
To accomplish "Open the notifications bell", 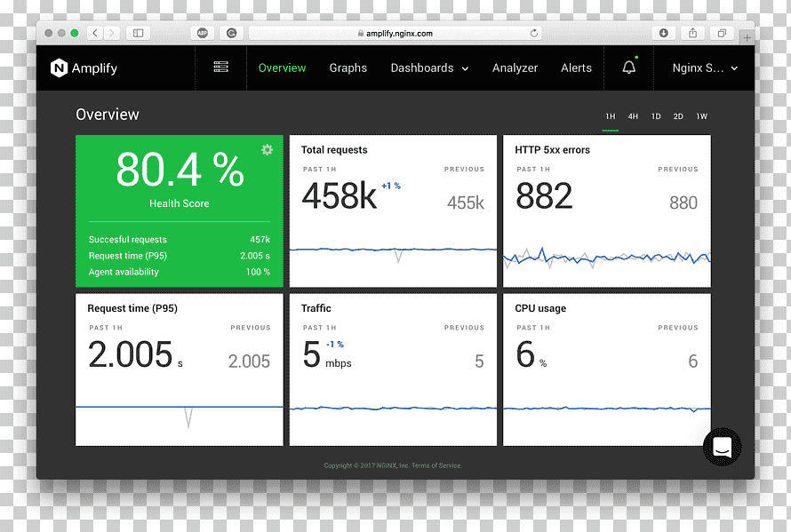I will tap(629, 67).
